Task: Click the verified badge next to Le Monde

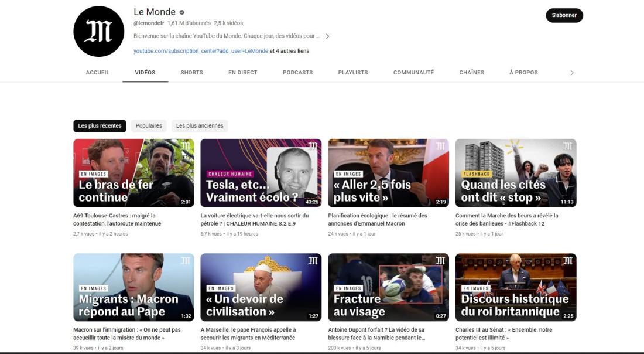Action: (x=182, y=12)
